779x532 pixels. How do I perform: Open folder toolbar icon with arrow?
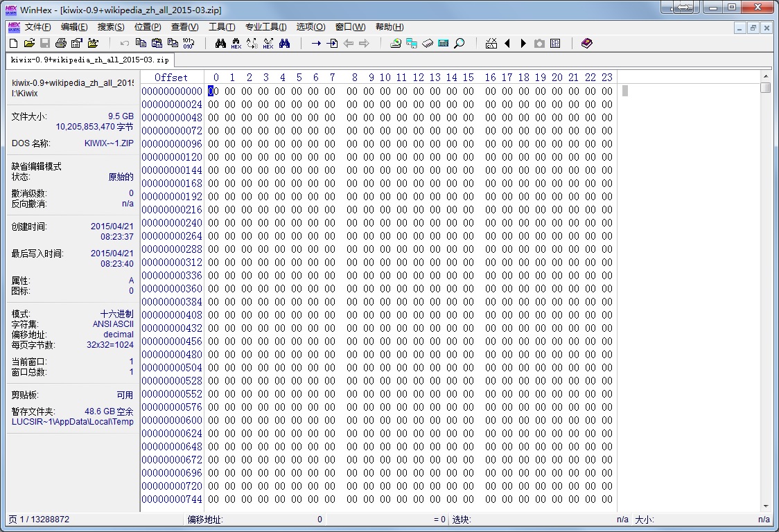coord(93,44)
